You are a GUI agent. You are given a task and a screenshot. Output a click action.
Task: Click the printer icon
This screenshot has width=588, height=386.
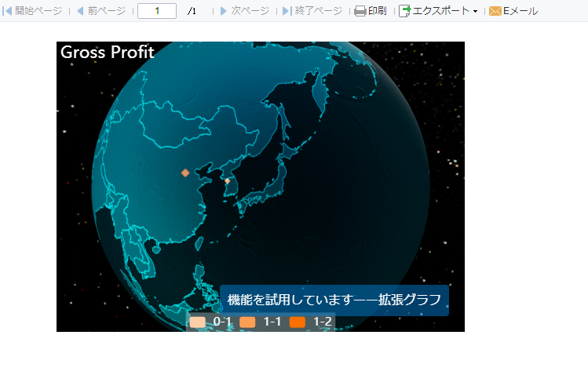coord(360,11)
